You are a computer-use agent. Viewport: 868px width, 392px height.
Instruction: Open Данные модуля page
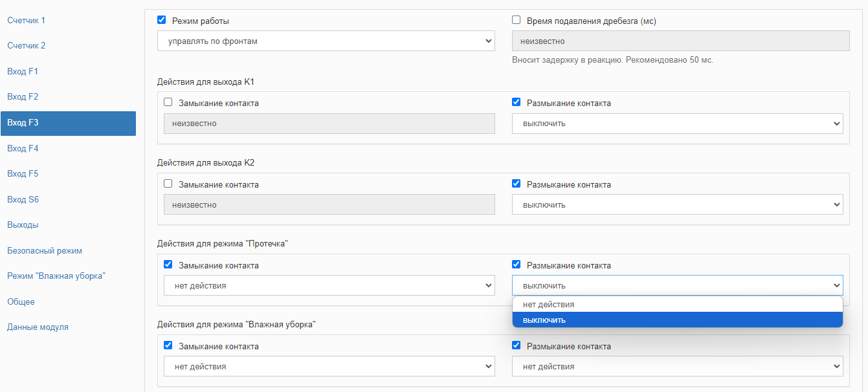coord(38,327)
